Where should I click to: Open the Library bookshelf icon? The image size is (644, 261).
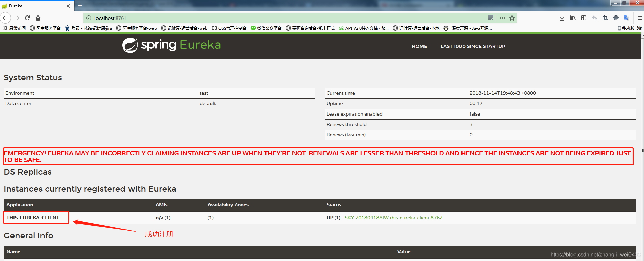(573, 18)
